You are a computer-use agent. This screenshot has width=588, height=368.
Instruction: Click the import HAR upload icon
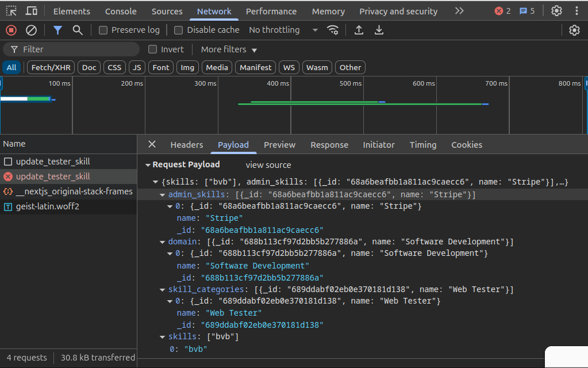pos(359,30)
